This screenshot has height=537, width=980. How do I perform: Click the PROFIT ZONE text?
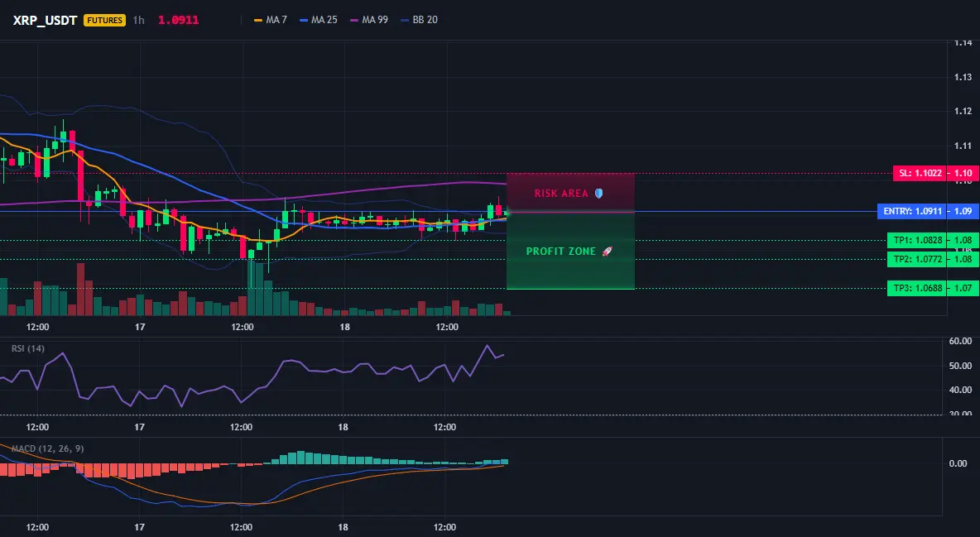(560, 252)
